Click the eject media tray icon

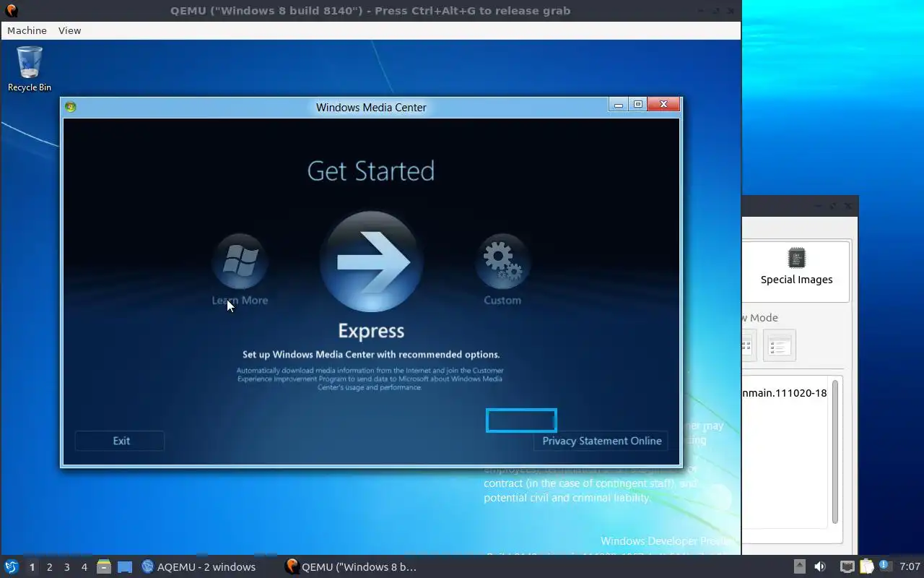(x=800, y=566)
